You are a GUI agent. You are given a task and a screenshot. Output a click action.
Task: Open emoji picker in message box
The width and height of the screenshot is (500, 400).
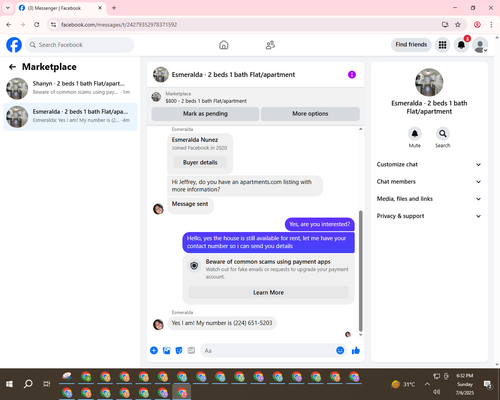[x=340, y=350]
